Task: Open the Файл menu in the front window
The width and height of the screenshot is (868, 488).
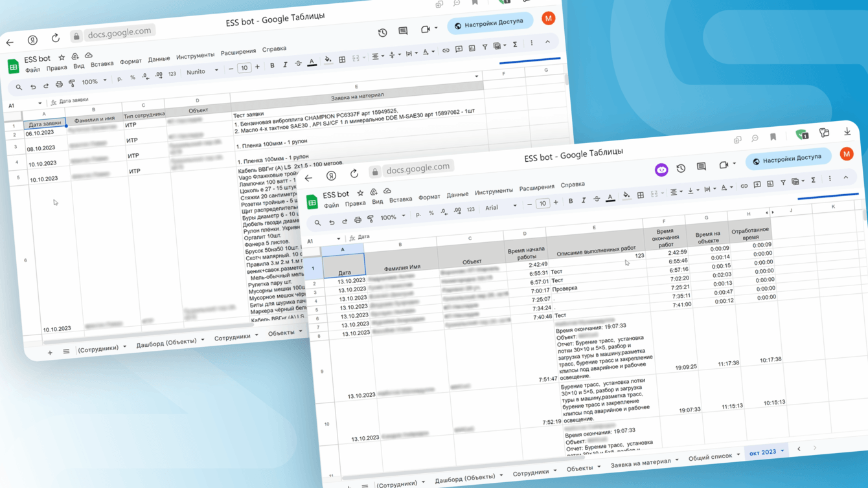Action: coord(332,206)
